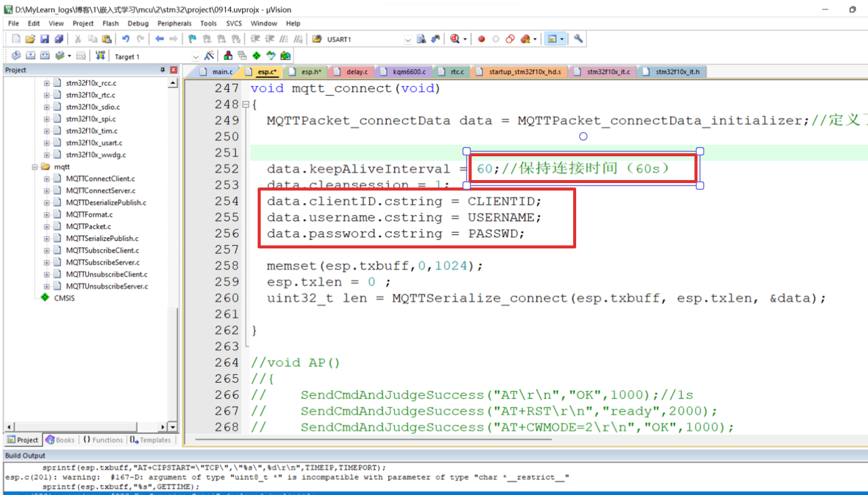This screenshot has height=495, width=868.
Task: Click the Batch Build icon
Action: click(x=59, y=56)
